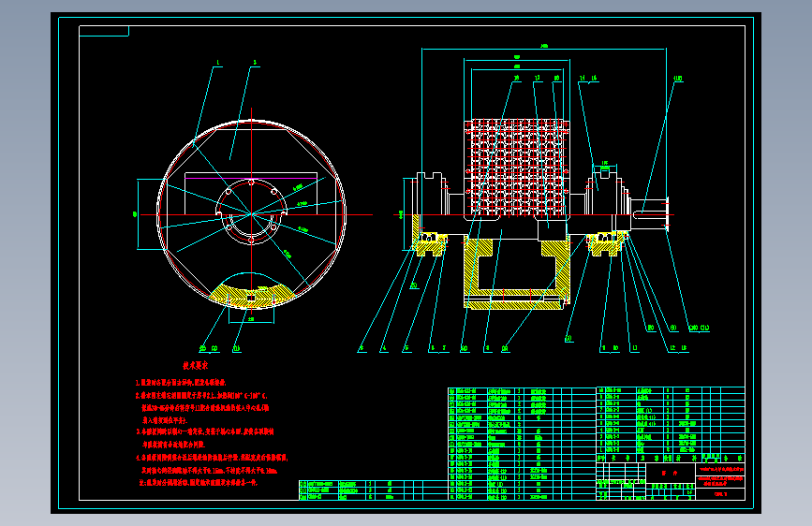
Task: Select the right bearing assembly hatch
Action: pos(606,244)
